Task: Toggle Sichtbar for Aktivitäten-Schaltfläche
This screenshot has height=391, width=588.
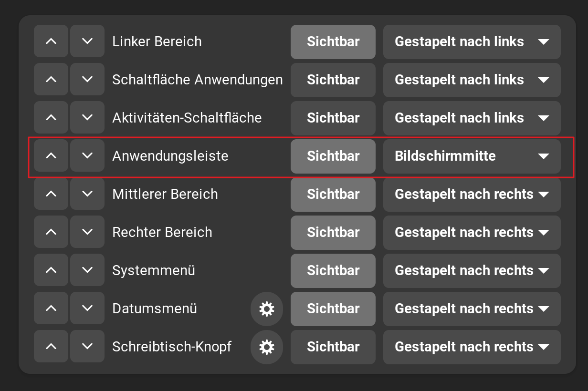Action: click(x=333, y=118)
